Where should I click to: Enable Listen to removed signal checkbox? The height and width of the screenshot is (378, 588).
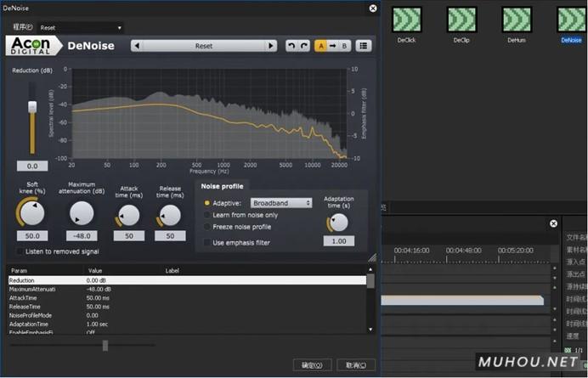(x=20, y=251)
